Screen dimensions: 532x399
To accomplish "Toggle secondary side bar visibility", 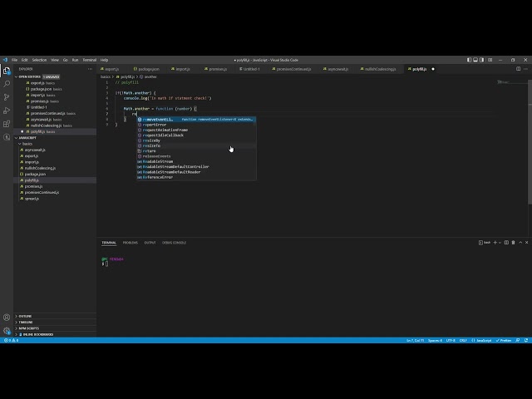I will click(482, 60).
